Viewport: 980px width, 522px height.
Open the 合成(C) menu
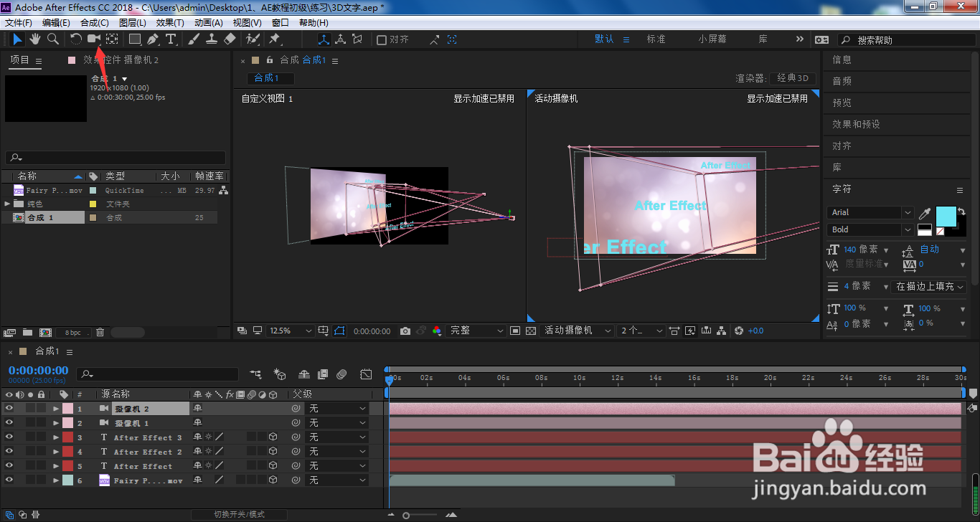point(95,22)
